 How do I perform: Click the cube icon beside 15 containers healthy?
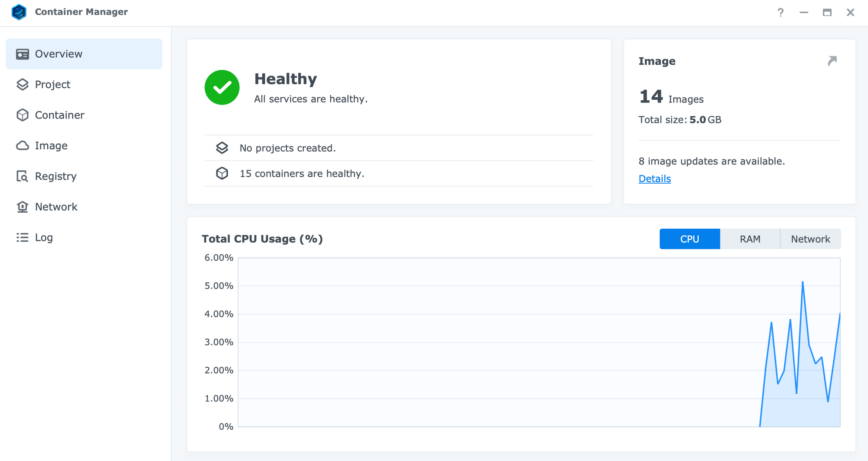click(222, 173)
